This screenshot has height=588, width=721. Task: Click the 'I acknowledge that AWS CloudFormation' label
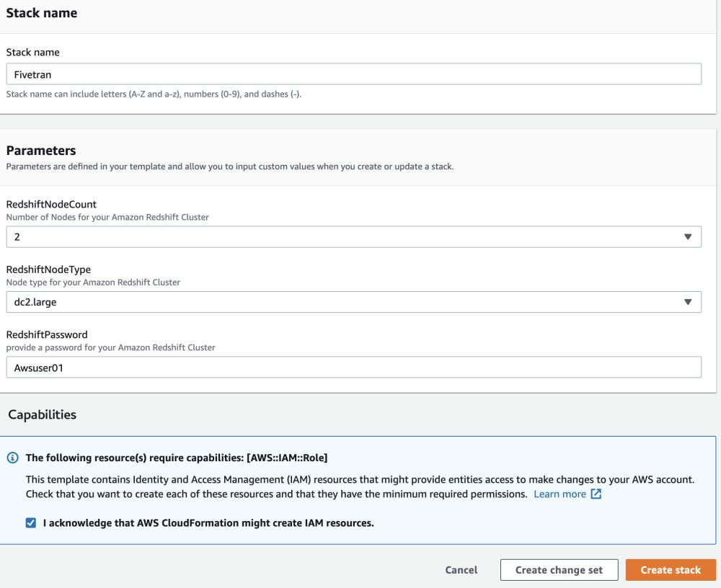(x=208, y=523)
